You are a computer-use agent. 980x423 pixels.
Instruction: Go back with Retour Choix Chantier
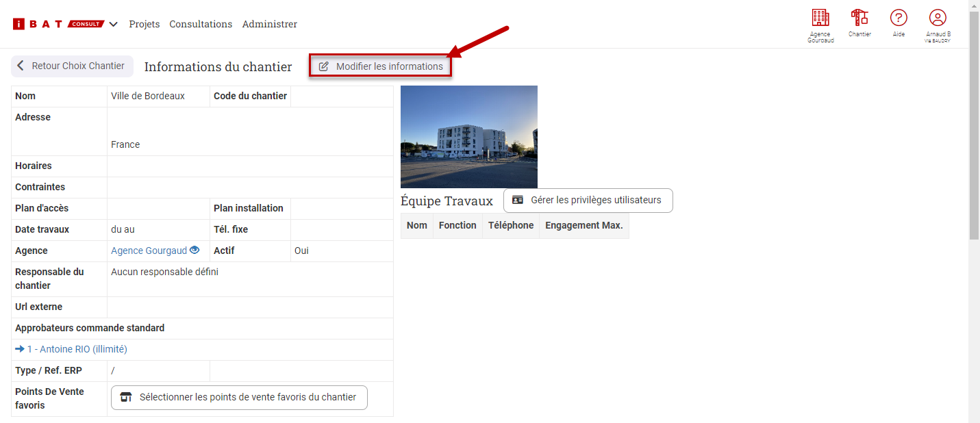72,66
